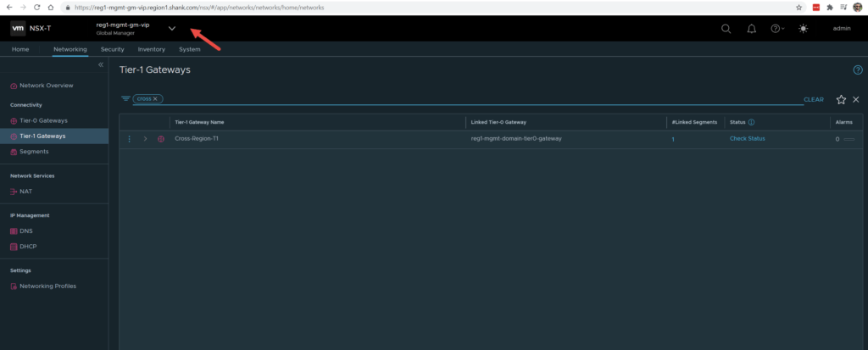This screenshot has width=868, height=350.
Task: Open the page help icon
Action: tap(858, 69)
